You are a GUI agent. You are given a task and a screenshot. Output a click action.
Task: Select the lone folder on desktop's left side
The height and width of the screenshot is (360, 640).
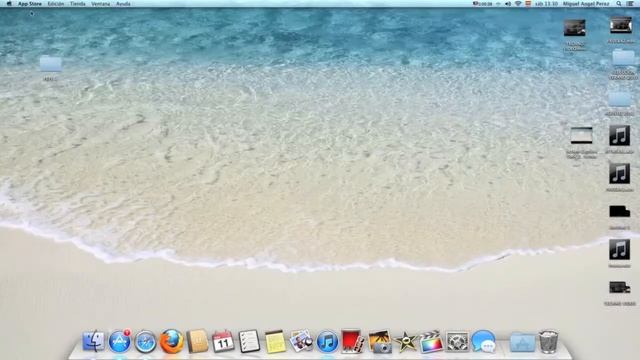51,64
